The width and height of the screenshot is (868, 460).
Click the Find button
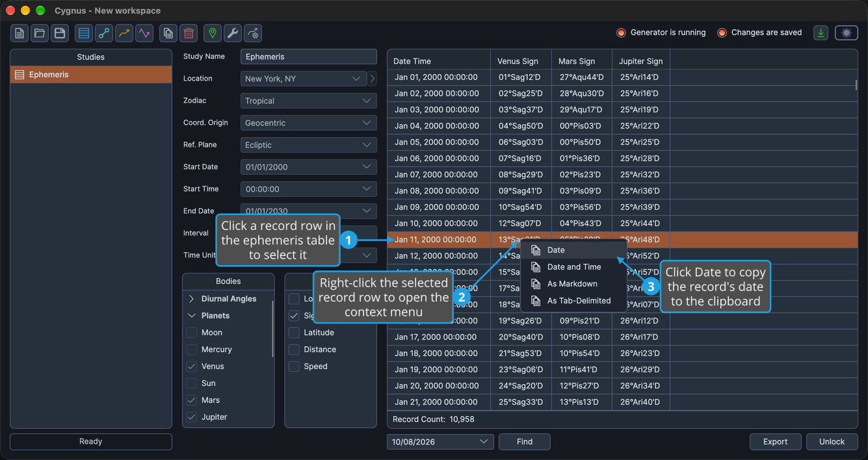click(x=525, y=442)
